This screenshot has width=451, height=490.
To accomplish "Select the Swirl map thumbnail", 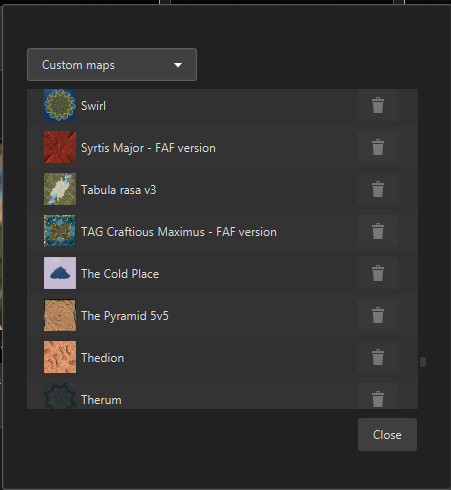I will (x=60, y=105).
